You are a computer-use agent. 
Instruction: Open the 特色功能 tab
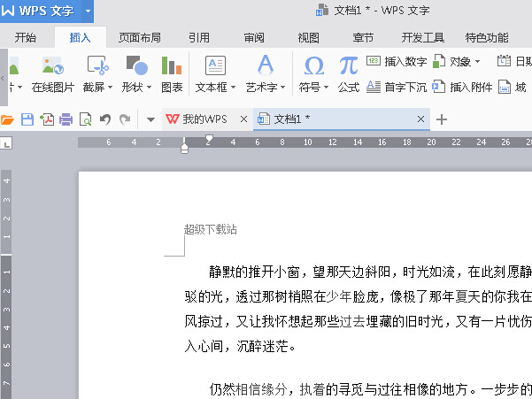click(487, 37)
